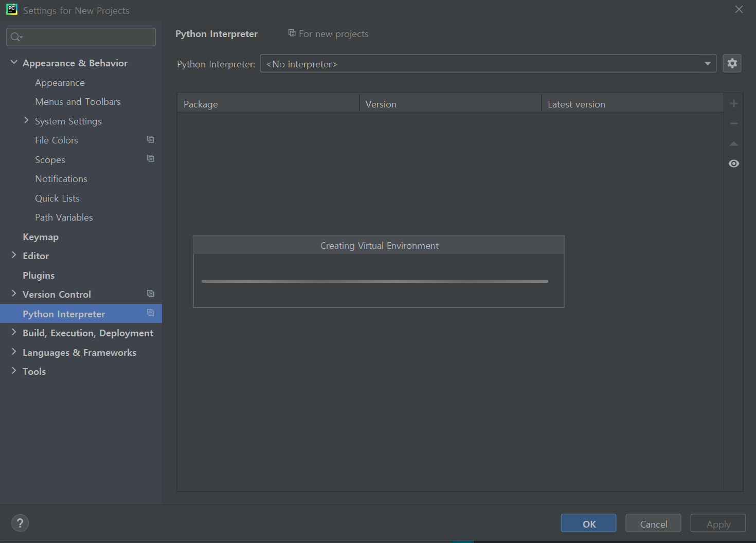Viewport: 756px width, 543px height.
Task: Expand the Editor section
Action: point(14,255)
